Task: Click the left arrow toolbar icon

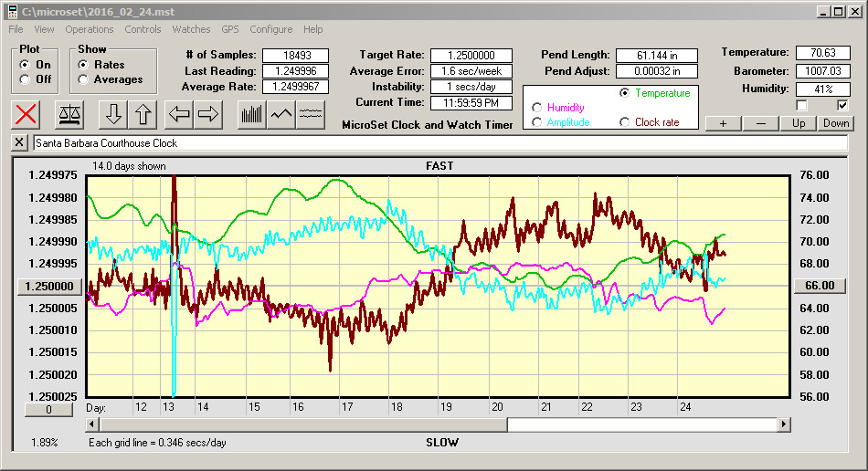Action: (x=180, y=114)
